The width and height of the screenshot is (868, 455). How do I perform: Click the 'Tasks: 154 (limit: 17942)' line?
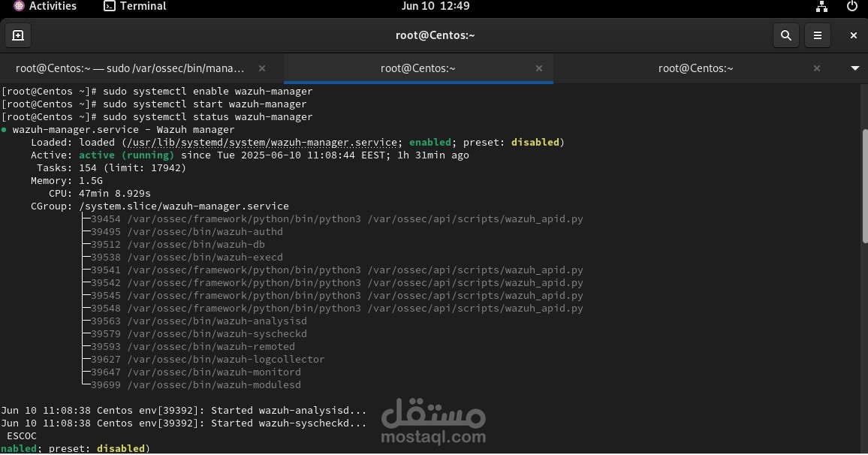point(111,167)
